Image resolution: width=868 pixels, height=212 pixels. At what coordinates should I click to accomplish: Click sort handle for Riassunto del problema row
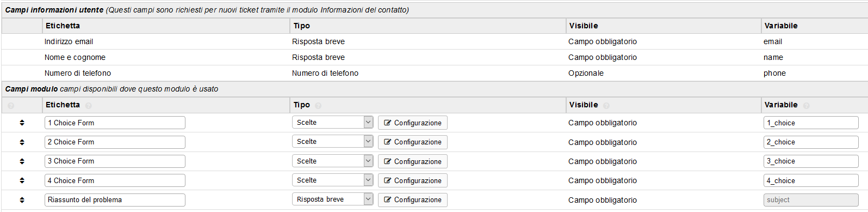pyautogui.click(x=22, y=200)
